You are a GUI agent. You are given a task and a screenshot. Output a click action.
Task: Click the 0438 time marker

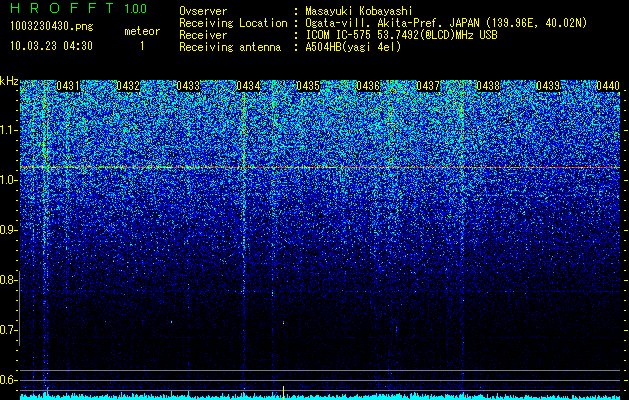coord(488,86)
